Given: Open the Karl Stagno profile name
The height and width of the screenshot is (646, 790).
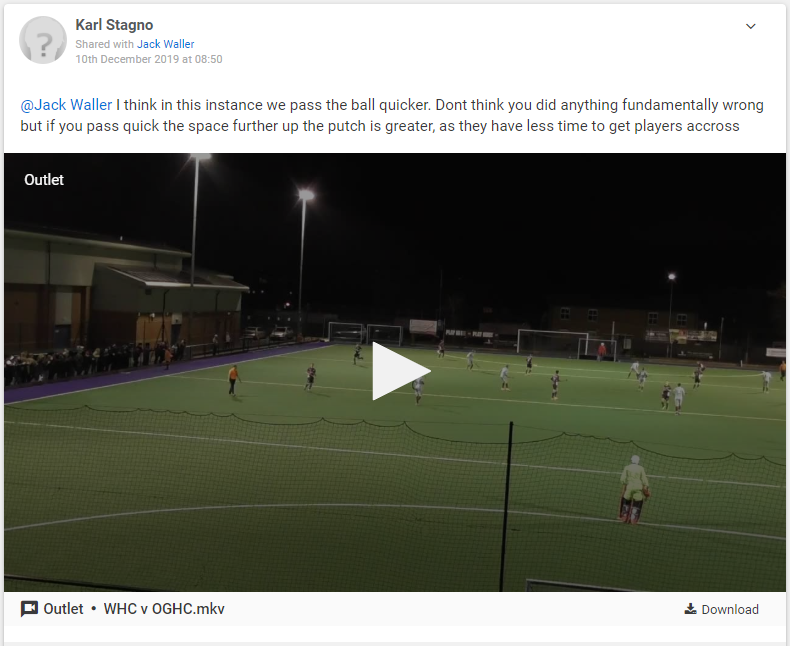Looking at the screenshot, I should click(x=114, y=25).
